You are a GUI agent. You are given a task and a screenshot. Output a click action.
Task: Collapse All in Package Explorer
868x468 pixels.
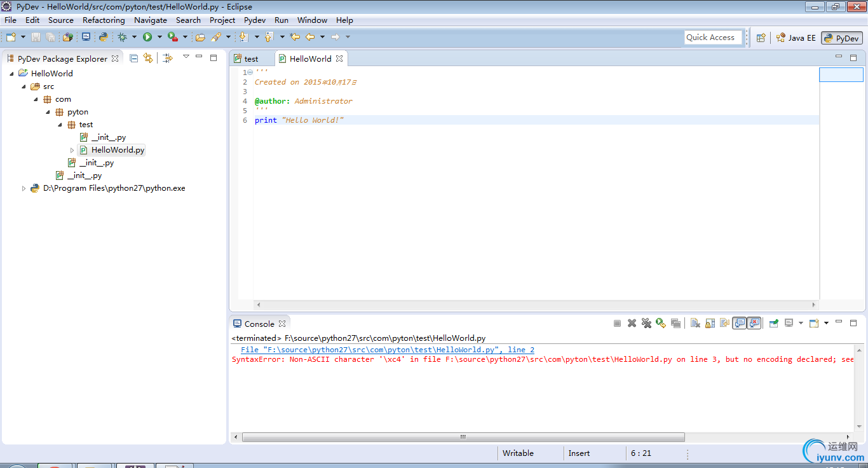click(x=133, y=59)
